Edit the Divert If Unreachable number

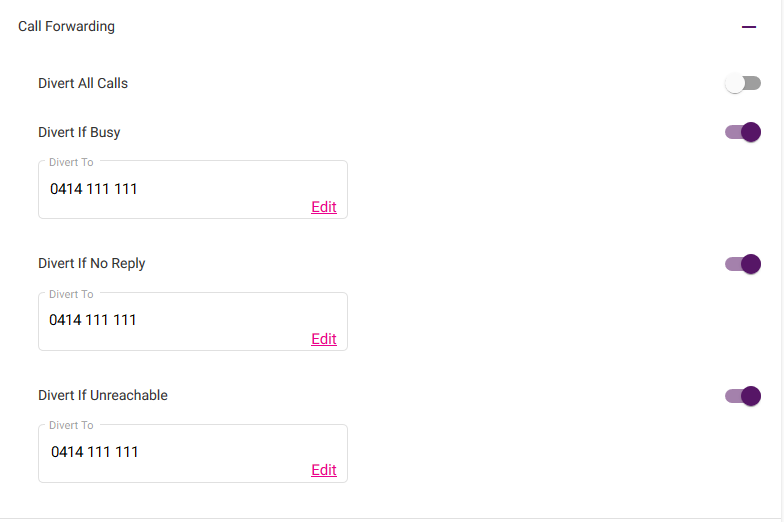[x=324, y=470]
